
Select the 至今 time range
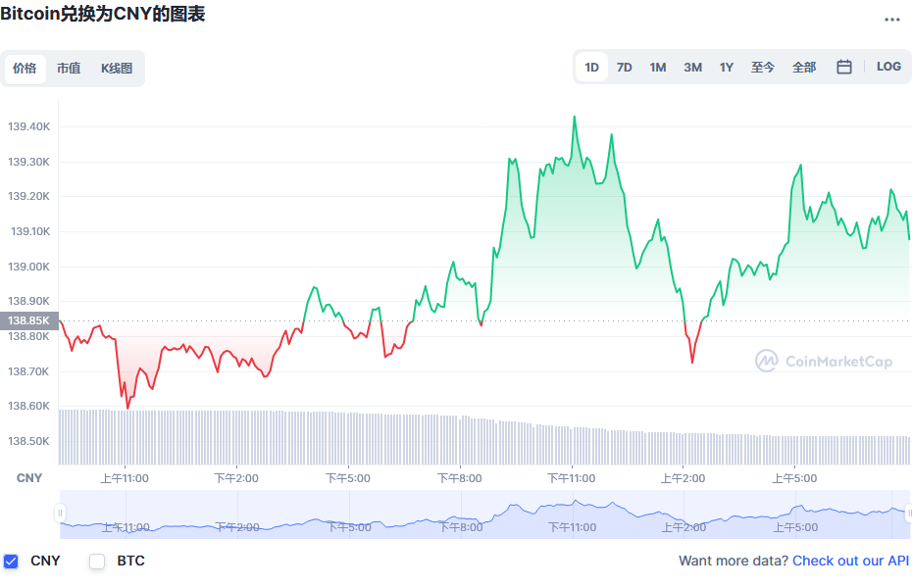click(763, 68)
